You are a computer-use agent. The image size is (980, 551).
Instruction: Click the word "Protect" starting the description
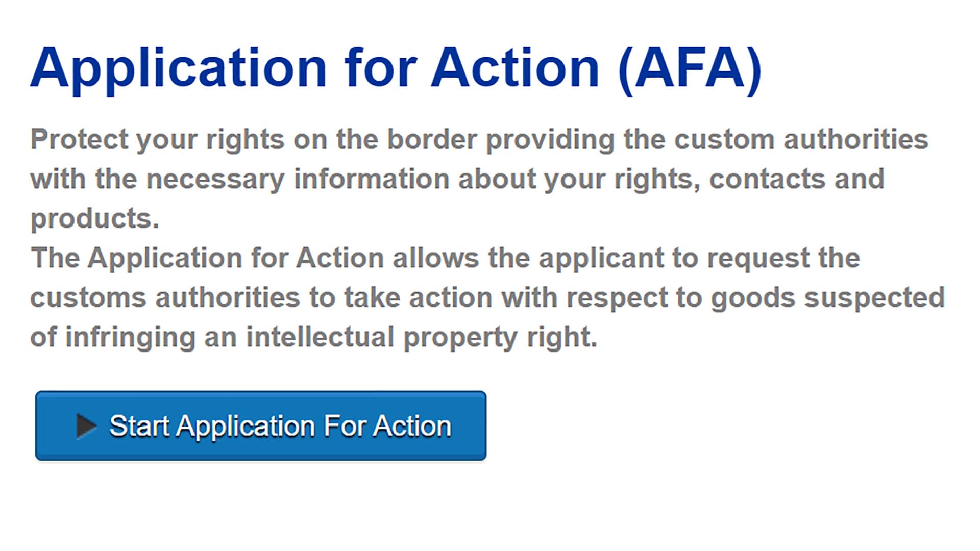click(x=79, y=139)
